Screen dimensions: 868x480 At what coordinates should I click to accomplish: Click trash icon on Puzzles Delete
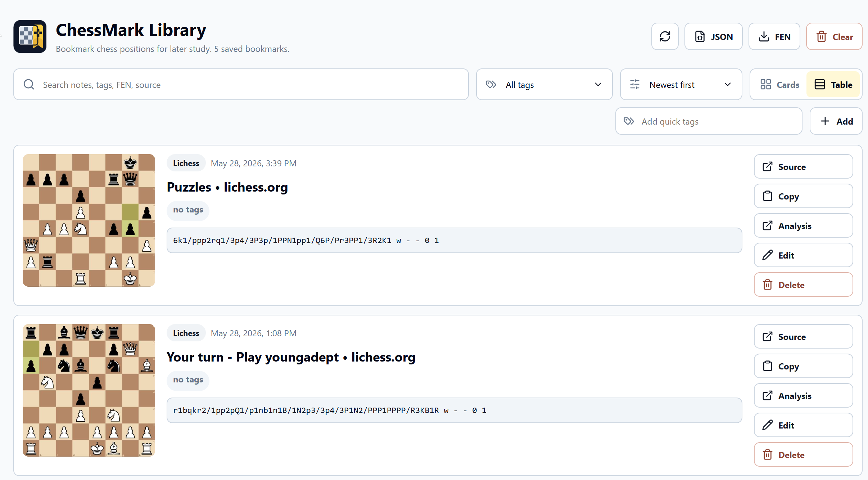click(768, 285)
